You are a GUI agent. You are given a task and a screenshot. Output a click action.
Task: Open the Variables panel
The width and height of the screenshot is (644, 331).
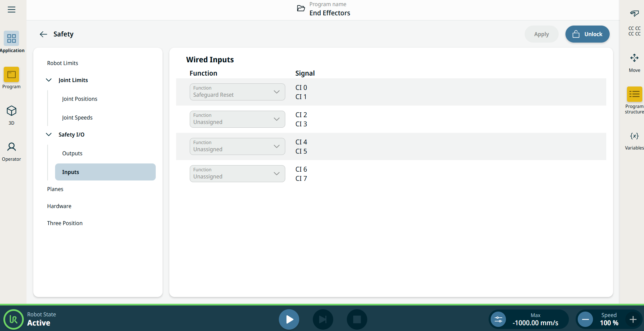coord(634,136)
